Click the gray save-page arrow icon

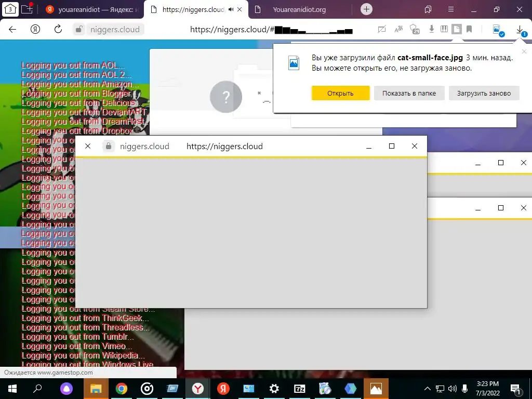pyautogui.click(x=432, y=29)
